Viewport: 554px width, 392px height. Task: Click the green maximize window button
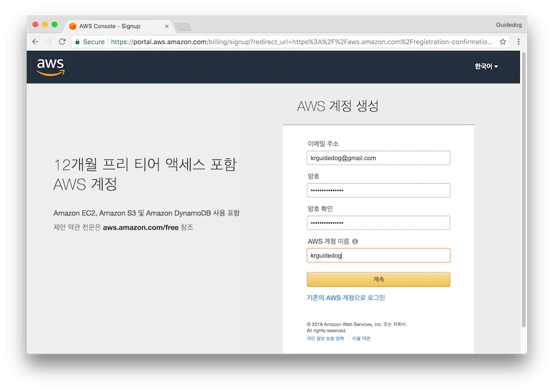point(54,24)
